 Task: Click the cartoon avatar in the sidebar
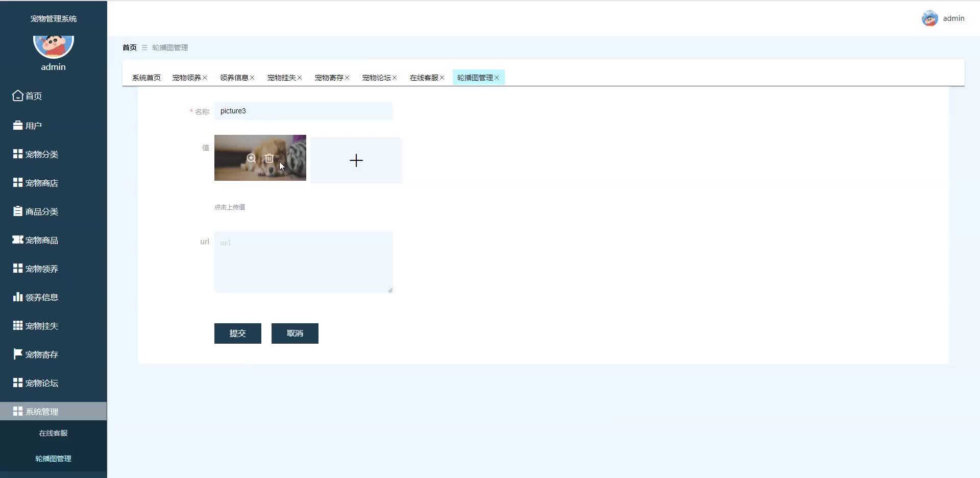[x=54, y=46]
